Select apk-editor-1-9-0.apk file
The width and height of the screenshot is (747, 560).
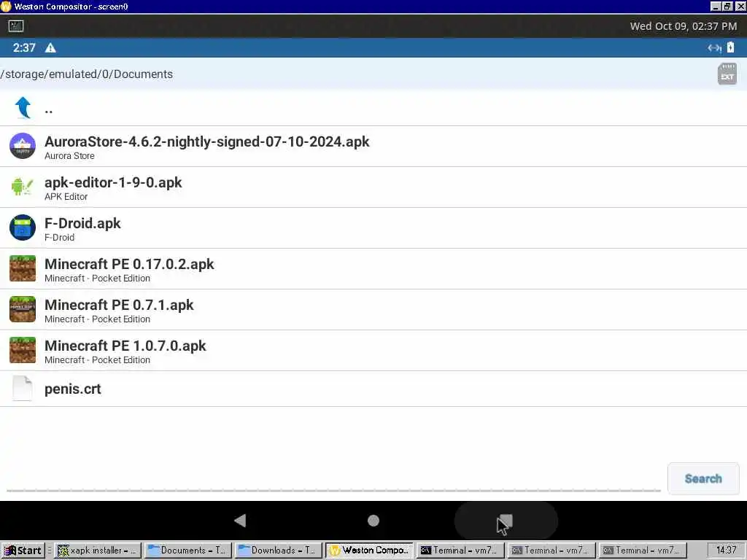[x=373, y=187]
